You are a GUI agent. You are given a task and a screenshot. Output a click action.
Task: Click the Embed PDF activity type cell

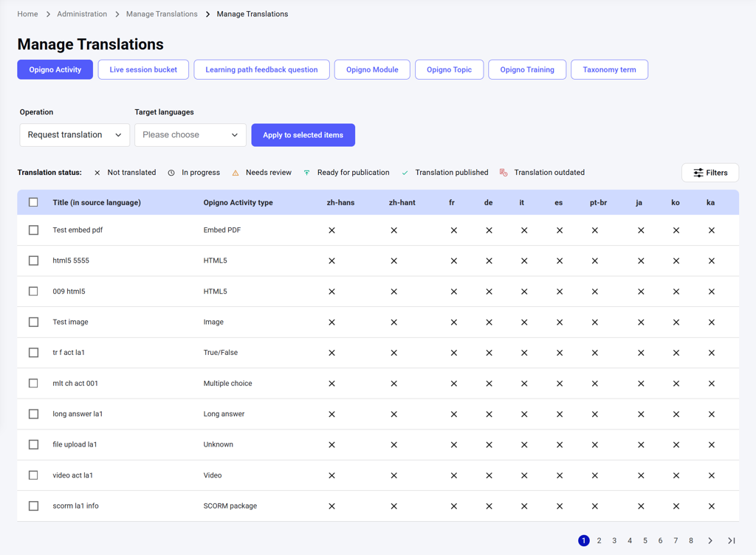221,230
